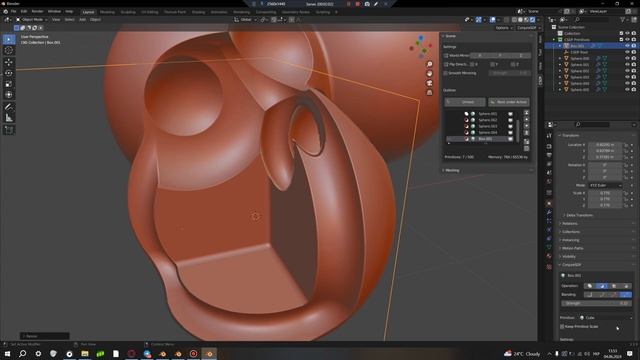The height and width of the screenshot is (360, 640).
Task: Open the Render menu
Action: (x=37, y=11)
